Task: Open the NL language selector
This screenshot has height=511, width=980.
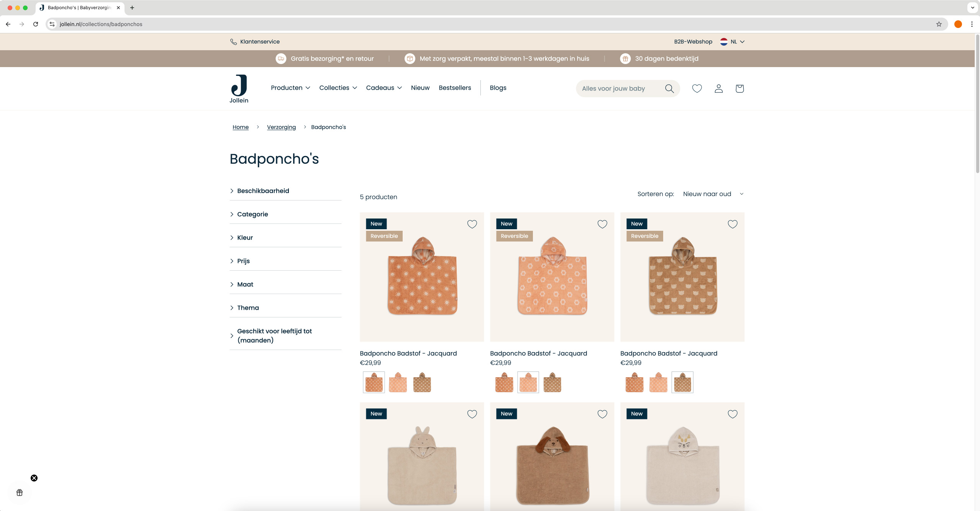Action: (x=733, y=42)
